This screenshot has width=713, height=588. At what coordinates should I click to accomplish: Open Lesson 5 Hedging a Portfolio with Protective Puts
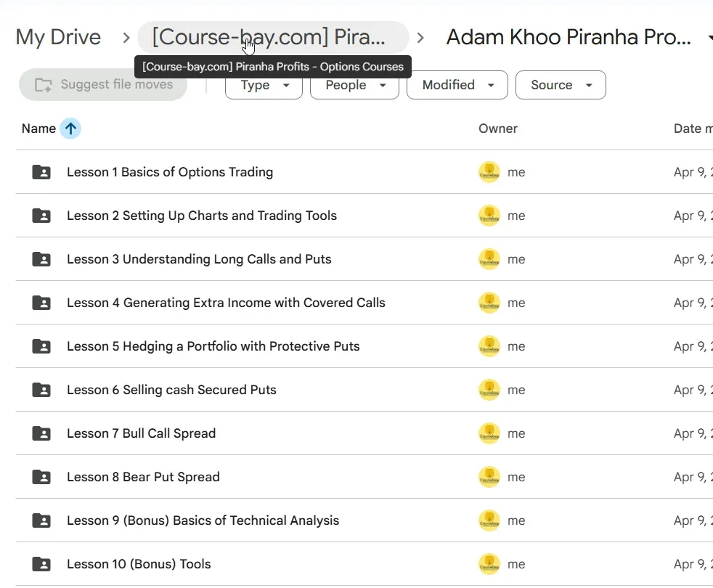213,346
